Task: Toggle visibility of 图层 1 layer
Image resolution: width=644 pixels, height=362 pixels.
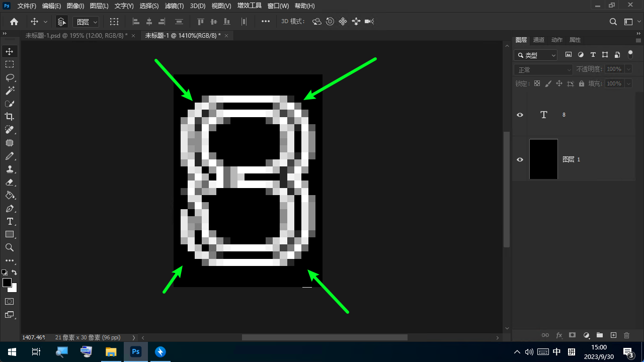Action: 520,159
